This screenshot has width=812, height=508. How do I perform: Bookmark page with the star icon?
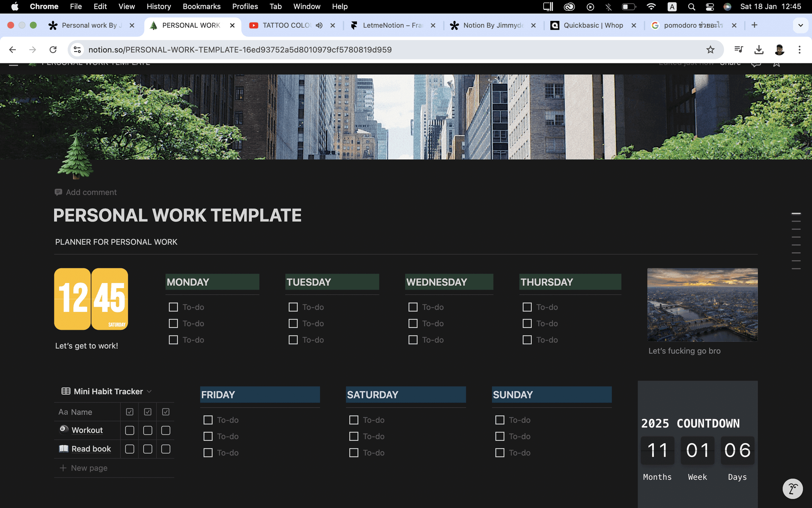pos(710,50)
